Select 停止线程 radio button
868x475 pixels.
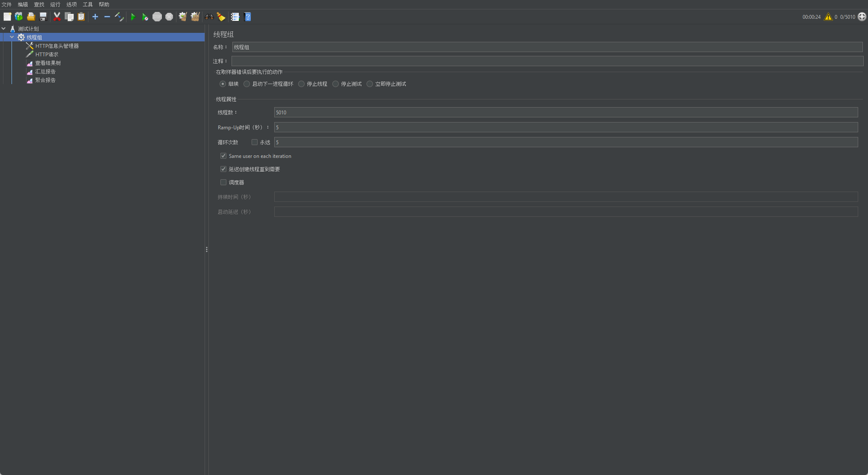tap(302, 84)
